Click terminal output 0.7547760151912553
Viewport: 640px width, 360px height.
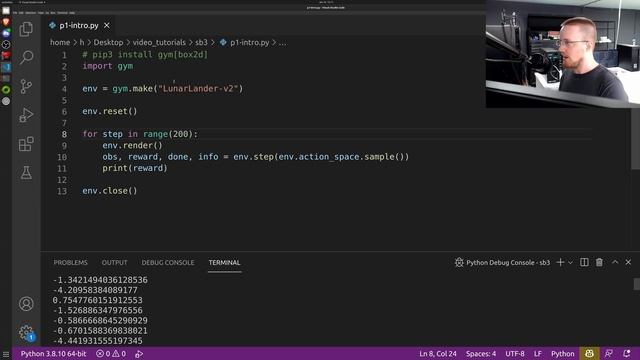98,300
